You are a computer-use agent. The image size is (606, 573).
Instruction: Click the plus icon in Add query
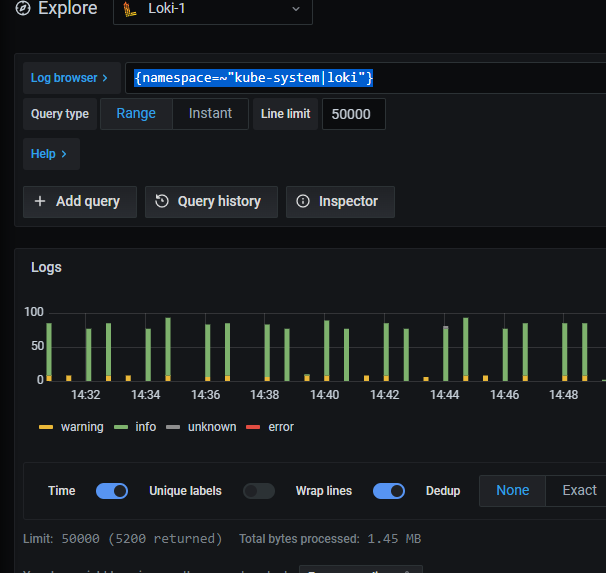tap(40, 201)
